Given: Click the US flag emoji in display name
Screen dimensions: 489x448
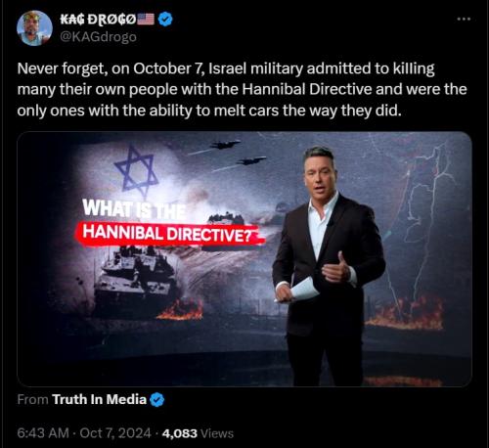Looking at the screenshot, I should pyautogui.click(x=146, y=20).
